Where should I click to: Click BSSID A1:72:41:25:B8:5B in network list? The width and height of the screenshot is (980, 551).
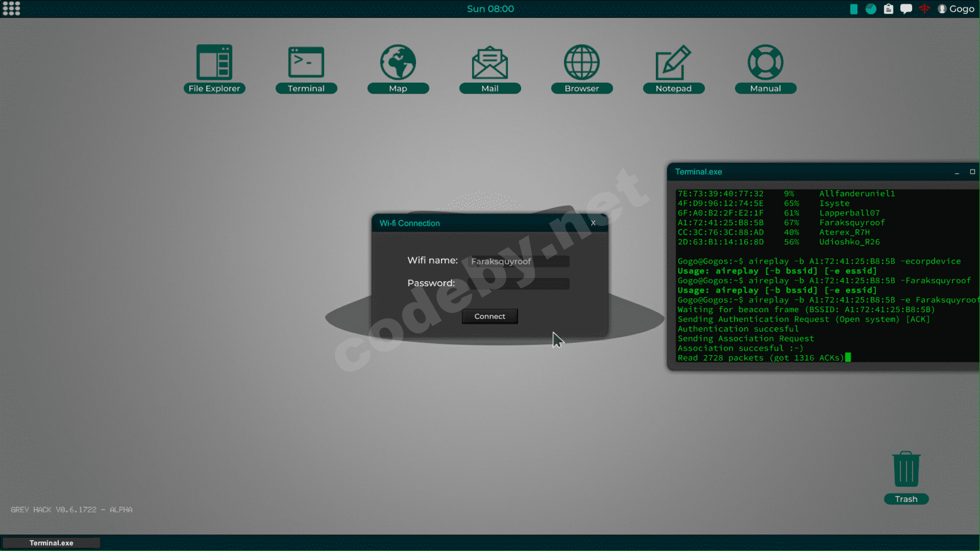tap(720, 223)
